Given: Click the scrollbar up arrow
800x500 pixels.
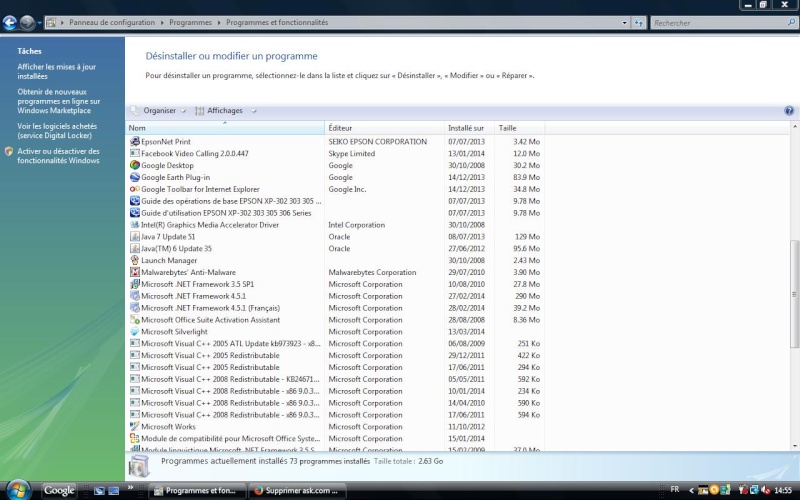Looking at the screenshot, I should 794,126.
